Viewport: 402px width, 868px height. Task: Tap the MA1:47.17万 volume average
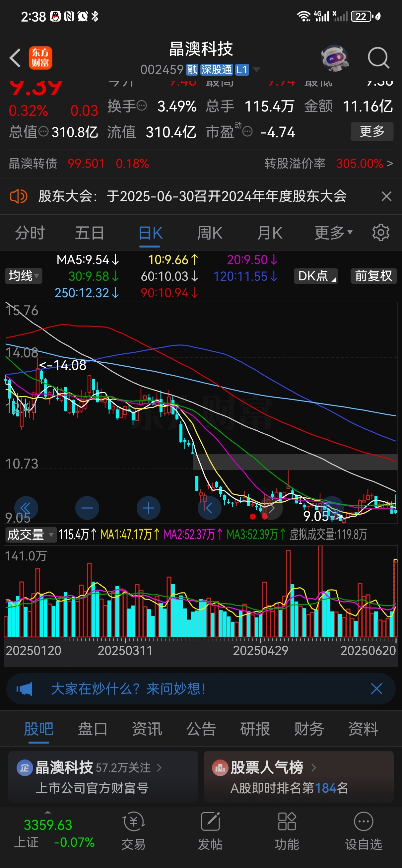coord(130,535)
